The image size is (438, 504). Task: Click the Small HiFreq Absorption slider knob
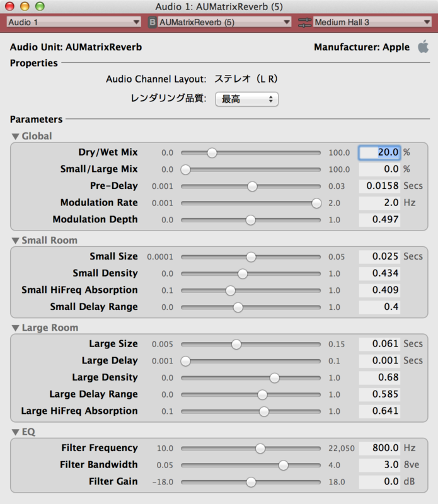point(230,290)
